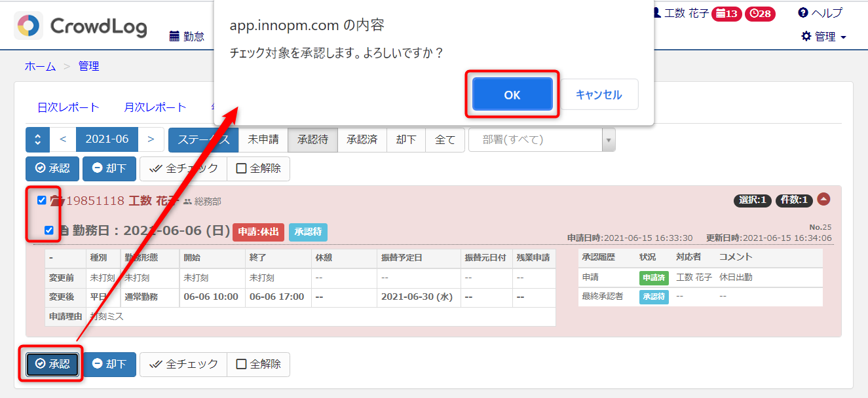Viewport: 868px width, 398px height.
Task: Click the CrowdLog logo icon
Action: point(28,26)
